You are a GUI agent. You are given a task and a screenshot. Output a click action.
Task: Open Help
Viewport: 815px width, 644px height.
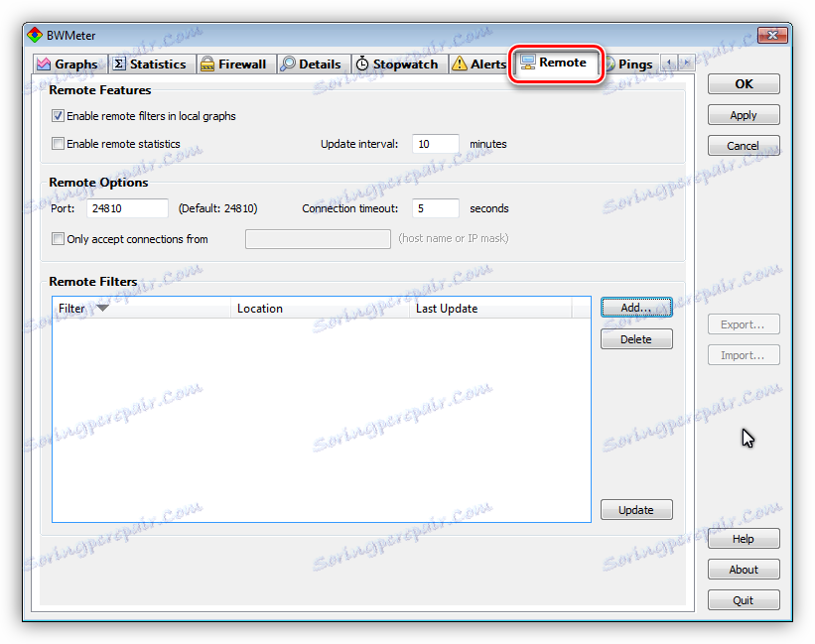(744, 539)
